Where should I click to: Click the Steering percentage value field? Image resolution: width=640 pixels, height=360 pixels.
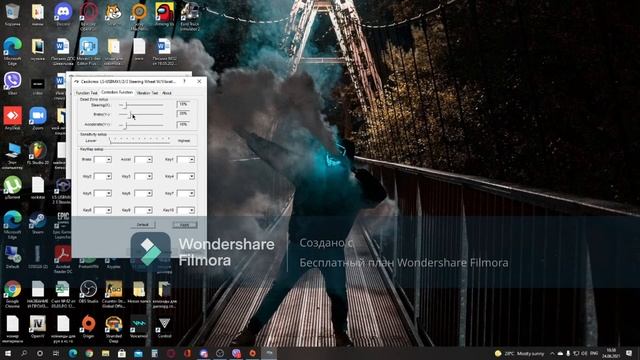point(183,104)
